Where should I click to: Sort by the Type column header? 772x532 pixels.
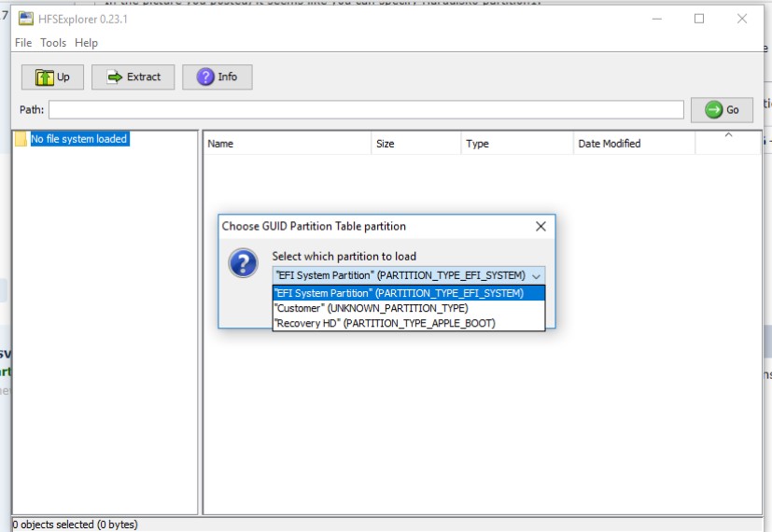pos(517,144)
